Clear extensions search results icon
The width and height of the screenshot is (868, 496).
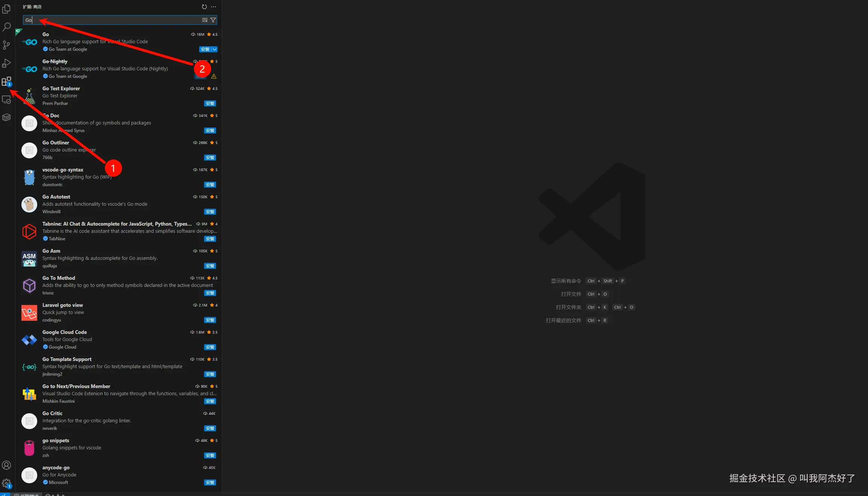pyautogui.click(x=205, y=20)
